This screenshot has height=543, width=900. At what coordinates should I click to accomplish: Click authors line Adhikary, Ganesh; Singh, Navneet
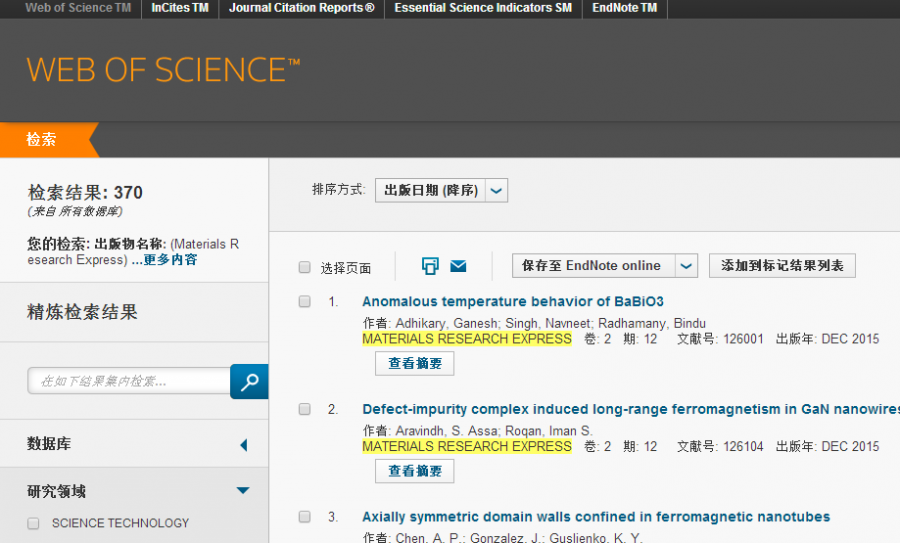click(x=534, y=323)
